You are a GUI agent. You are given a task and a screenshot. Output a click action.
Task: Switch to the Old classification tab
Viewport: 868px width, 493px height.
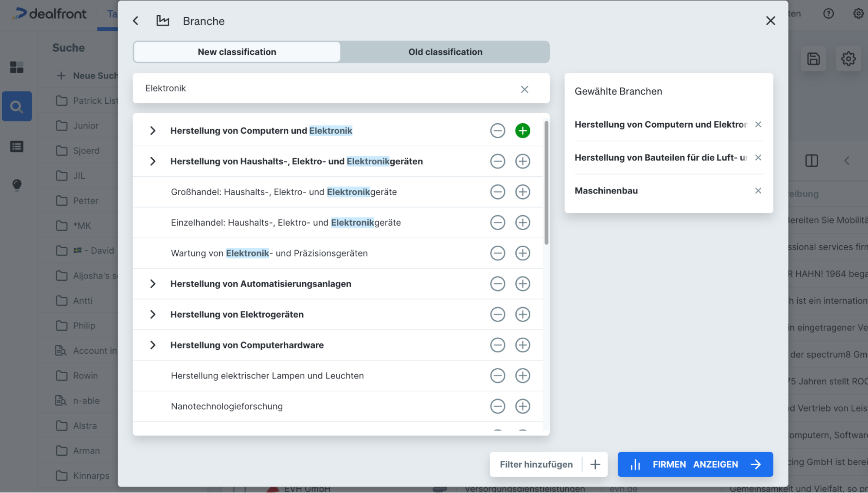pyautogui.click(x=445, y=52)
